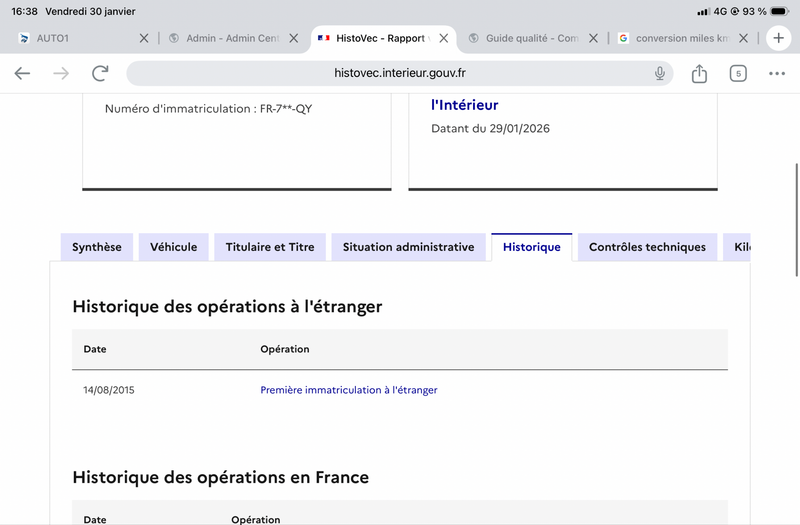The width and height of the screenshot is (800, 525).
Task: Open the share sheet icon
Action: pos(699,73)
